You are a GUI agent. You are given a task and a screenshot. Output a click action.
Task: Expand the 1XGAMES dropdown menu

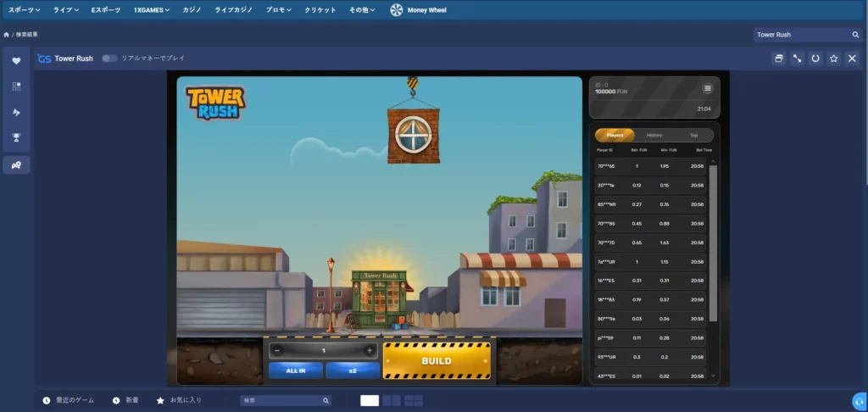151,10
